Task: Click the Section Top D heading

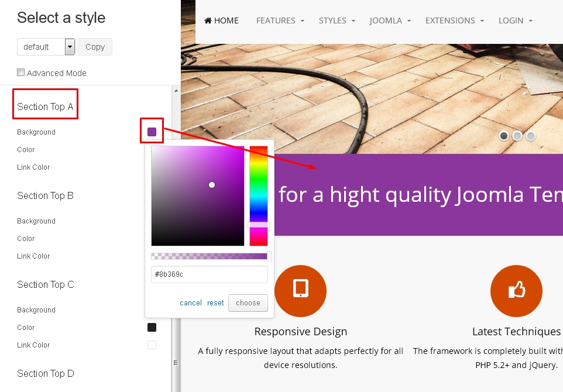Action: 46,374
